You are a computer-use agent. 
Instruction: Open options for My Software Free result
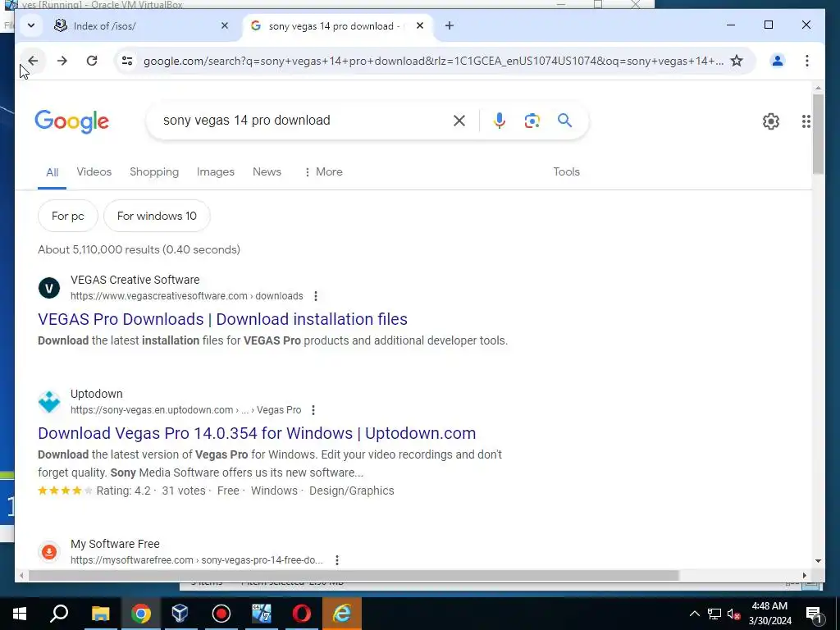click(337, 560)
